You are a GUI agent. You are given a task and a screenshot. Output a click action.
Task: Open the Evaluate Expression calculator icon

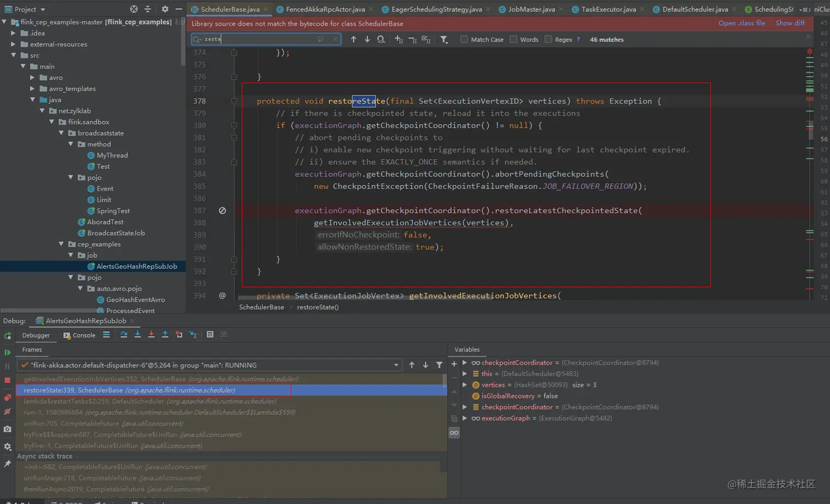click(x=210, y=335)
